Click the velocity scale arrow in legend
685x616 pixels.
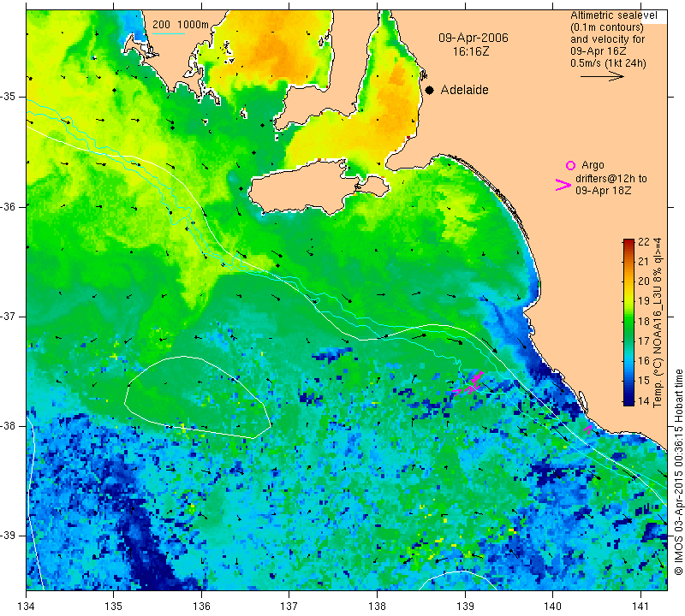click(602, 76)
